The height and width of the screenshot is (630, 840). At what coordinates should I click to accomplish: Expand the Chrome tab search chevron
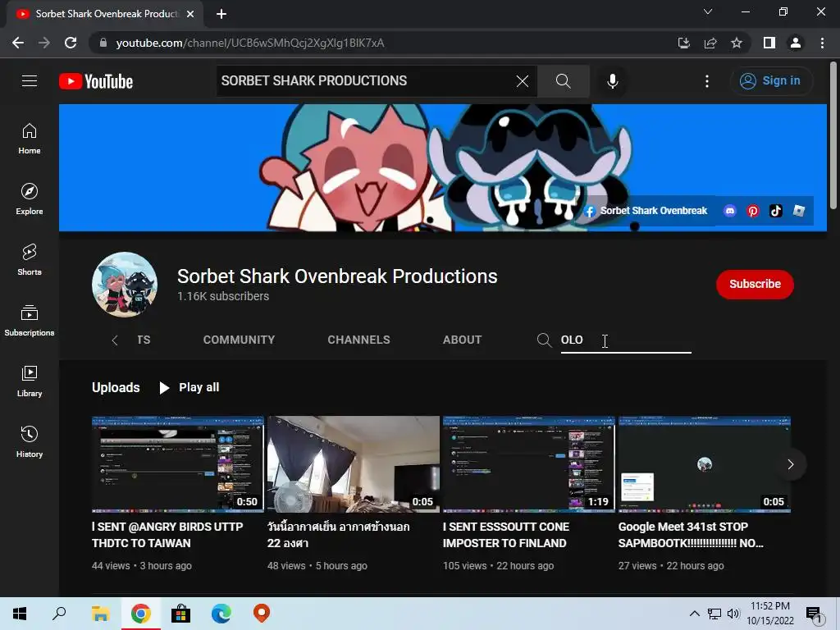tap(708, 11)
